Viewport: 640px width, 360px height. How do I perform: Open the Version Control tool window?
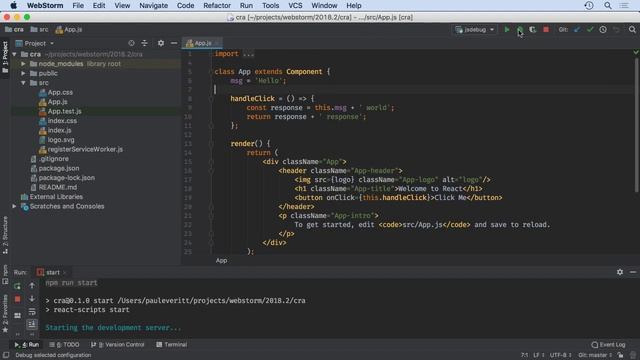[118, 345]
